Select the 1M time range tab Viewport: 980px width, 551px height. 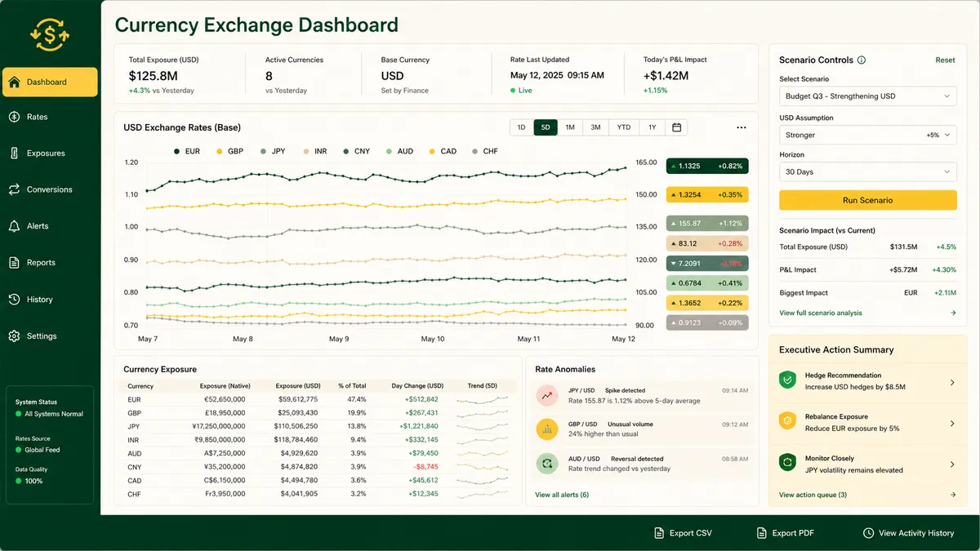tap(570, 127)
